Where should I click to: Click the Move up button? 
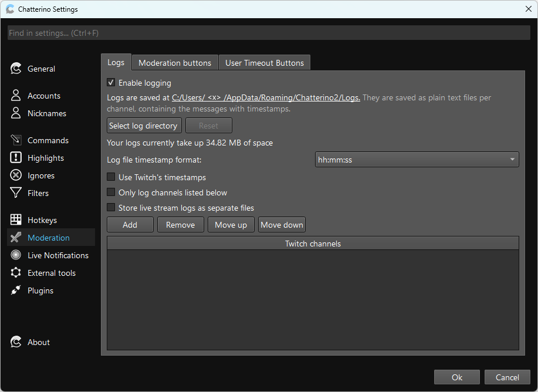[x=231, y=225]
